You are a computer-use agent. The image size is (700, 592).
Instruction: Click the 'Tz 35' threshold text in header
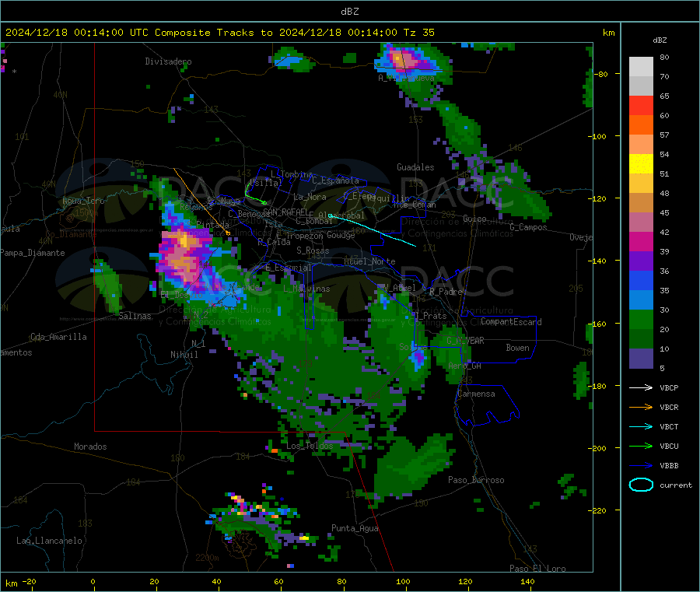pos(418,33)
